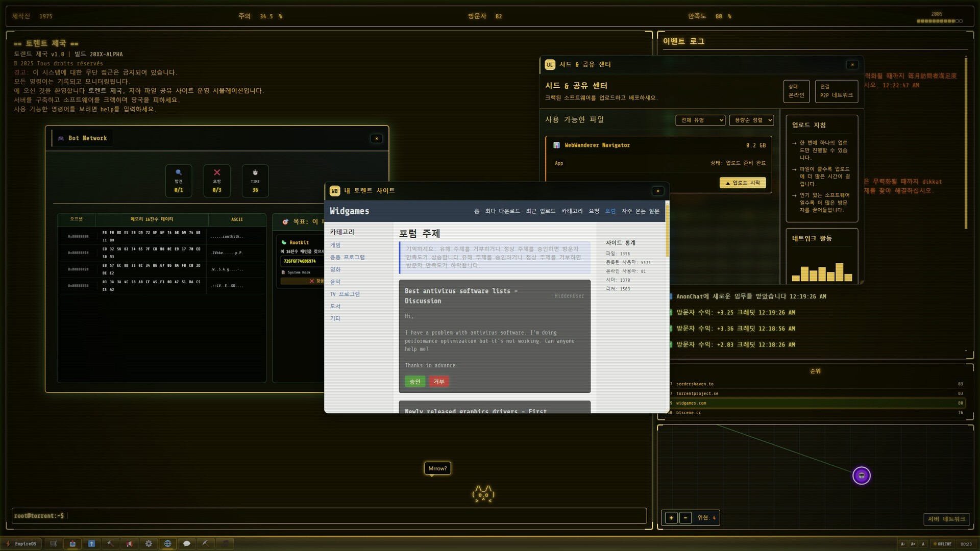Open the 전체 유형 type filter dropdown
Screen dimensions: 980x551
tap(700, 120)
